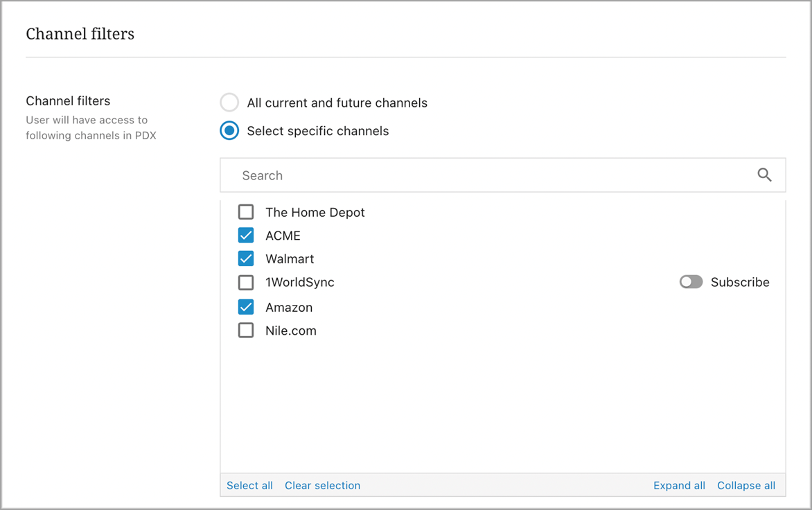Click the '1WorldSync' channel name label
Viewport: 812px width, 510px height.
pos(300,282)
